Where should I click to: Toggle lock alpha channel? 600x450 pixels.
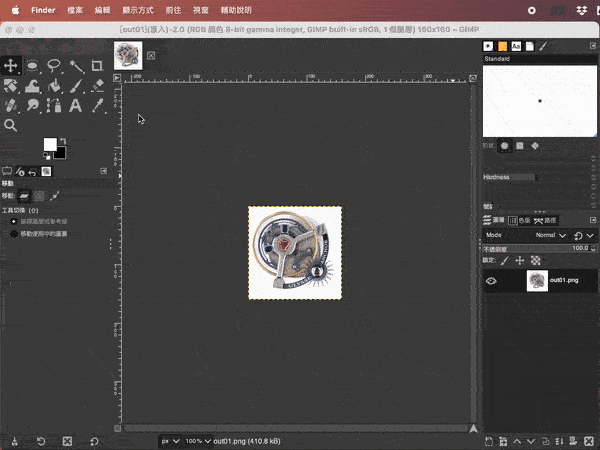click(x=535, y=261)
